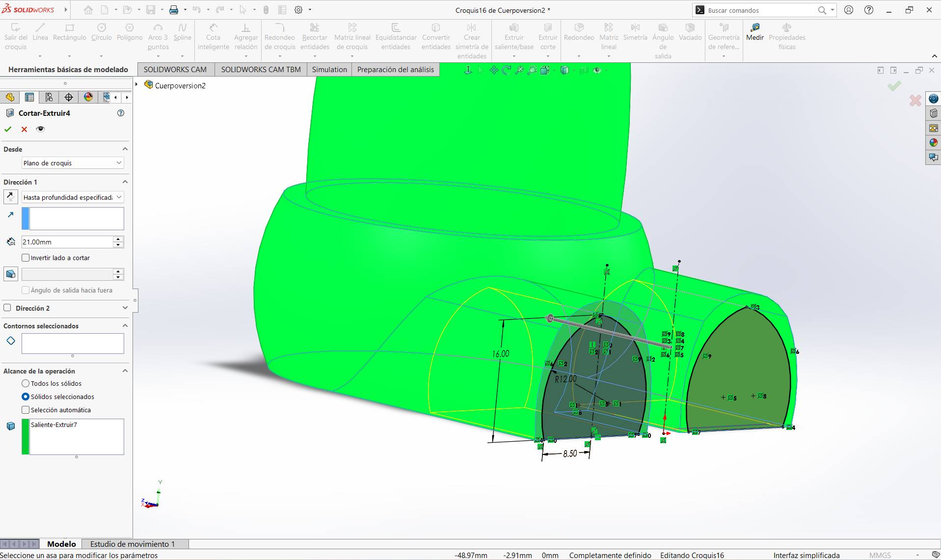Switch to the Simulation tab

[x=329, y=70]
